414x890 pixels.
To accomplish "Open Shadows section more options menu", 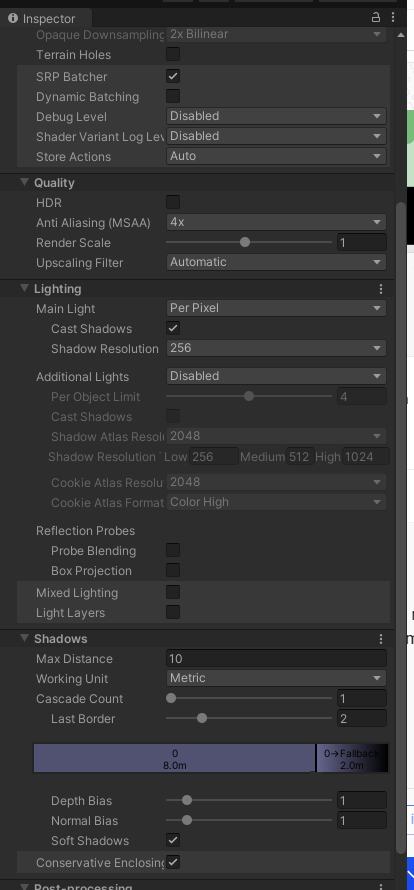I will 381,639.
